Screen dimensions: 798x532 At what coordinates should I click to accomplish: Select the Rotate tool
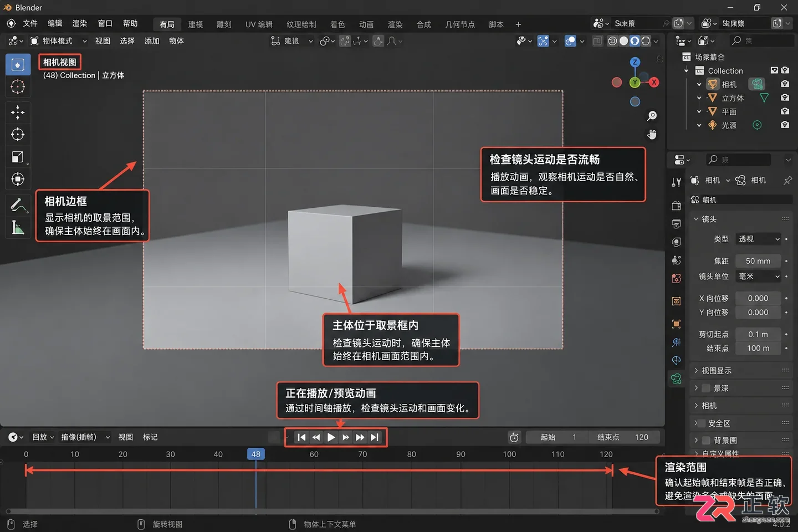pos(18,135)
